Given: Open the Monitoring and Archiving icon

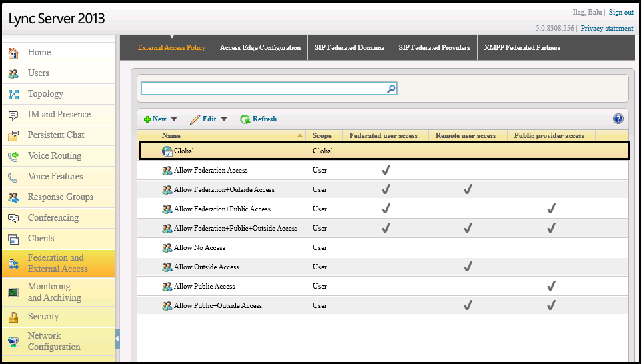Looking at the screenshot, I should [13, 293].
